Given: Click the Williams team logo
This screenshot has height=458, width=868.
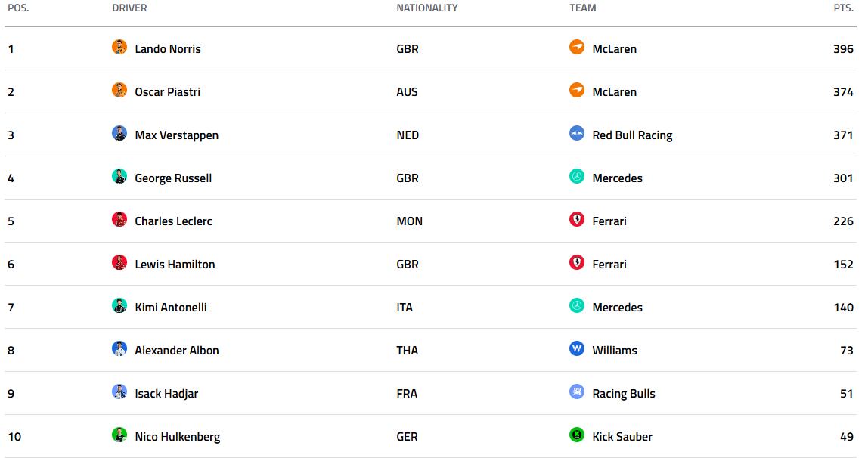Looking at the screenshot, I should [x=577, y=349].
